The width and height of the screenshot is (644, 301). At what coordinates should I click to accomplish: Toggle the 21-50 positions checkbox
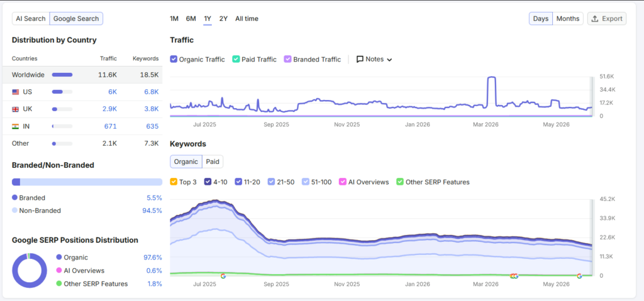[x=271, y=182]
